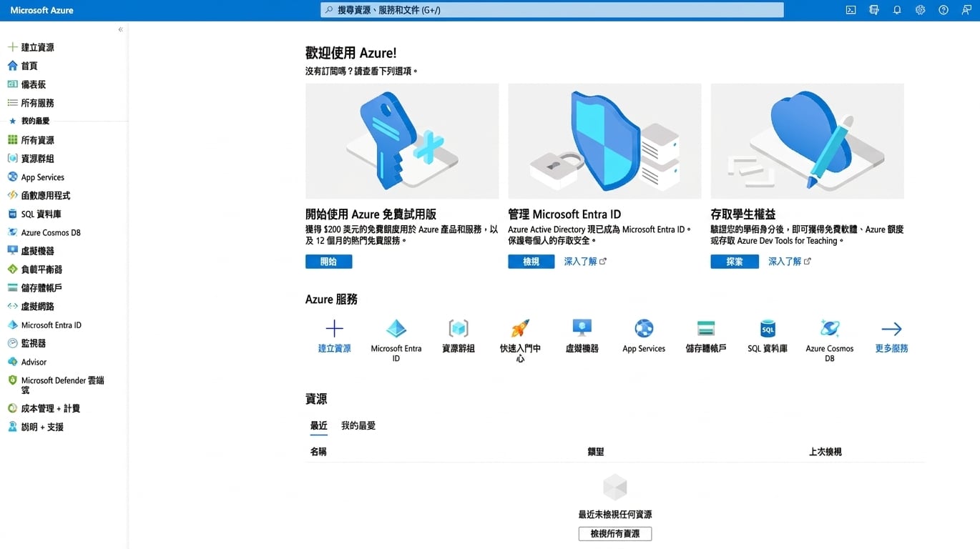
Task: Switch to the 我的最愛 tab under 資源
Action: (x=358, y=425)
